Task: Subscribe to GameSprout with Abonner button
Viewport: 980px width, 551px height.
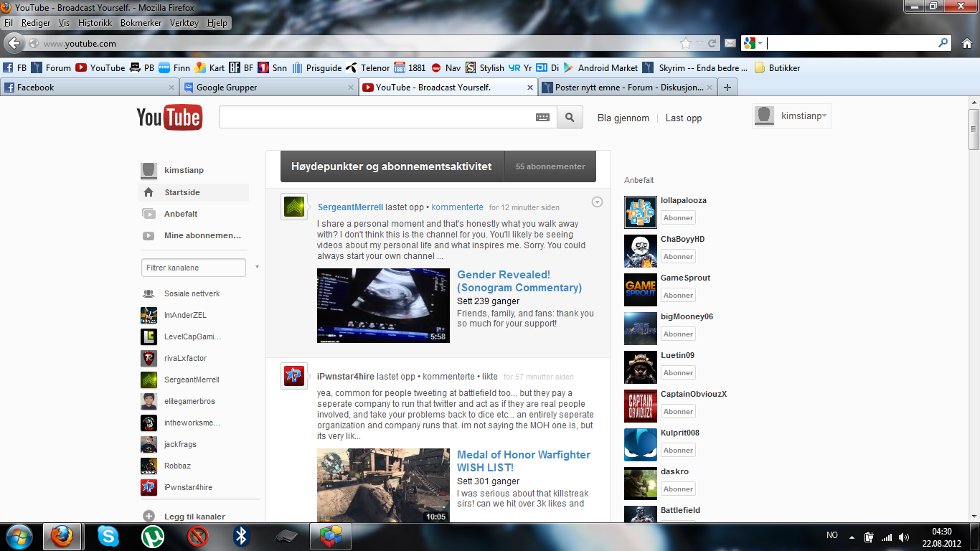Action: [678, 295]
